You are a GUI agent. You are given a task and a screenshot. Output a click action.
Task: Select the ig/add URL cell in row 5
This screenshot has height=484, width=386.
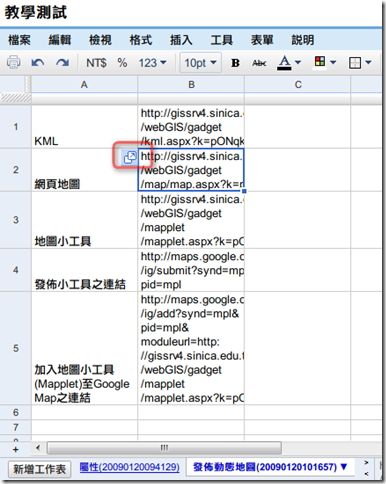191,348
